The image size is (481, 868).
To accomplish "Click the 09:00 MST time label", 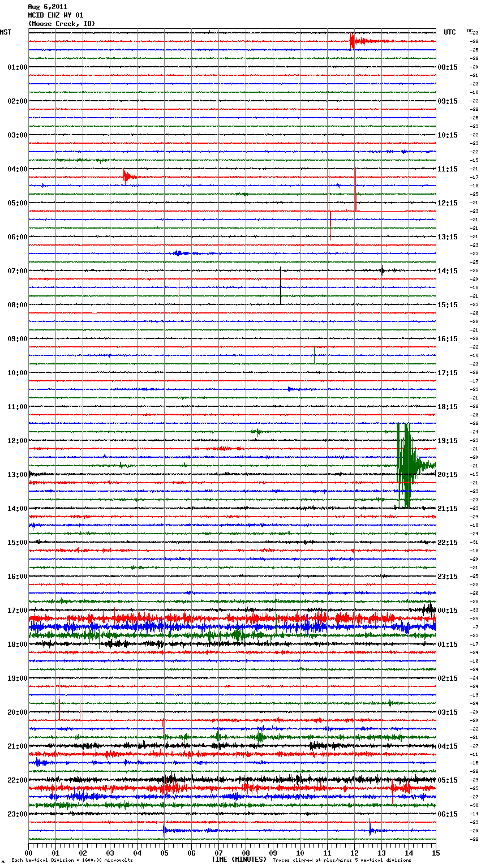I will [x=18, y=339].
